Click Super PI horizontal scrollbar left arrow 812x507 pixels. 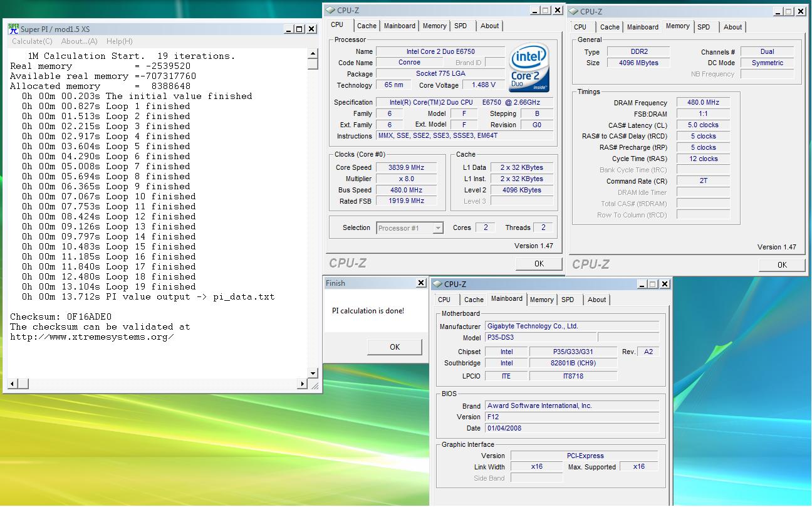pos(13,384)
